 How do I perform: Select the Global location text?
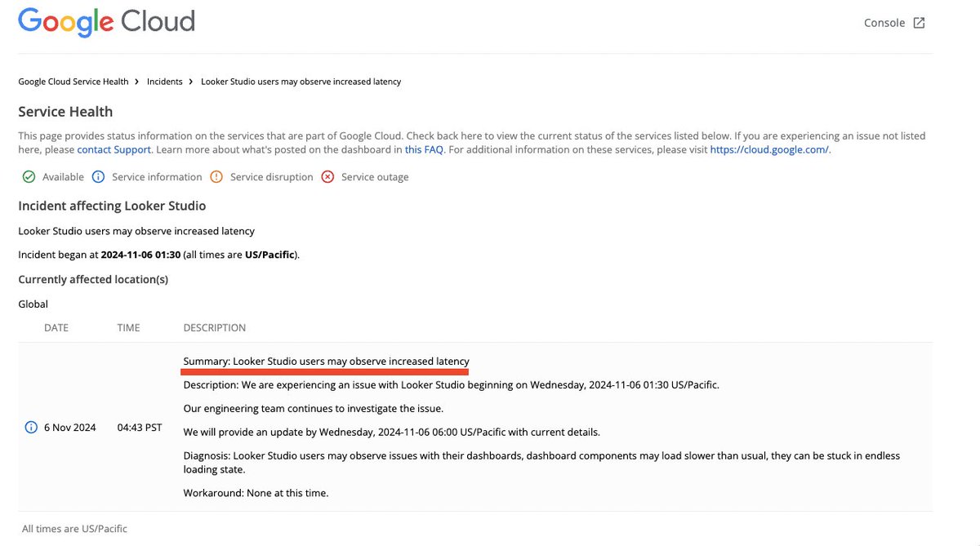point(33,304)
